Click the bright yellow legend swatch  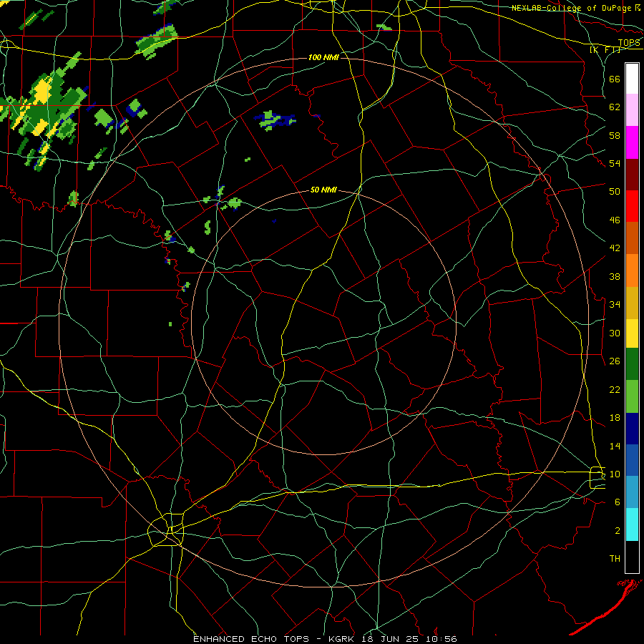coord(632,333)
